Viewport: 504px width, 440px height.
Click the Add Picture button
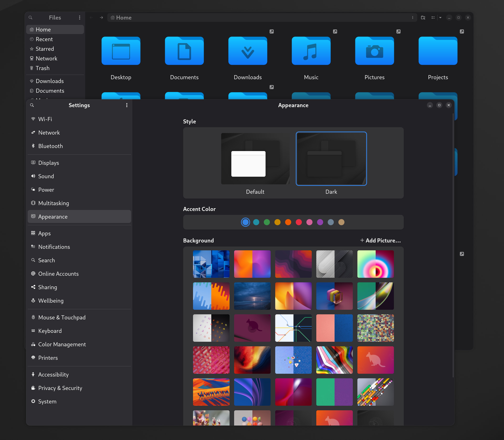point(380,240)
